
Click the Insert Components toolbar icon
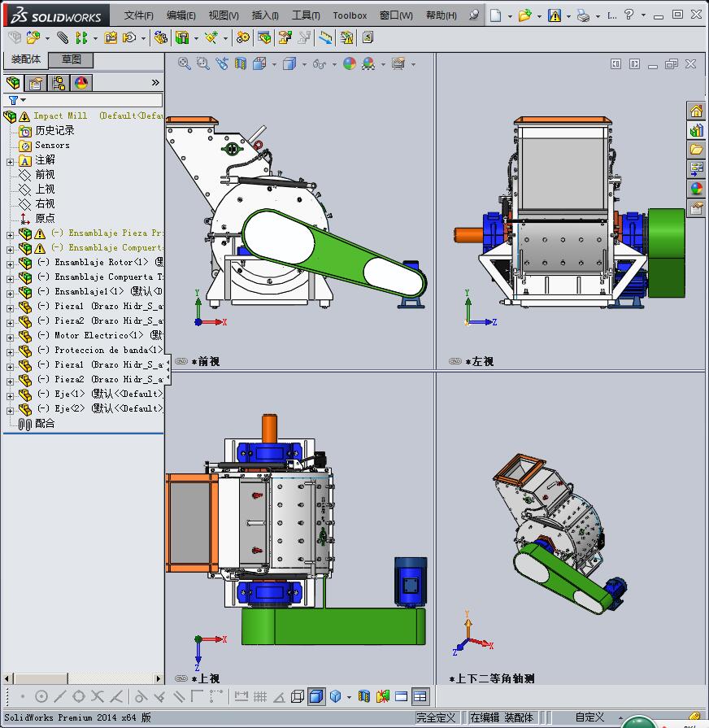click(x=33, y=37)
